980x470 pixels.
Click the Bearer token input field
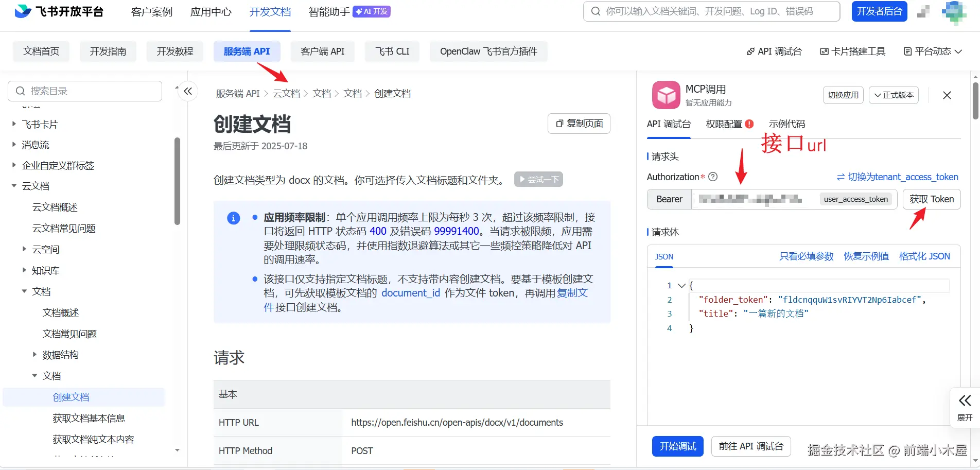(795, 199)
